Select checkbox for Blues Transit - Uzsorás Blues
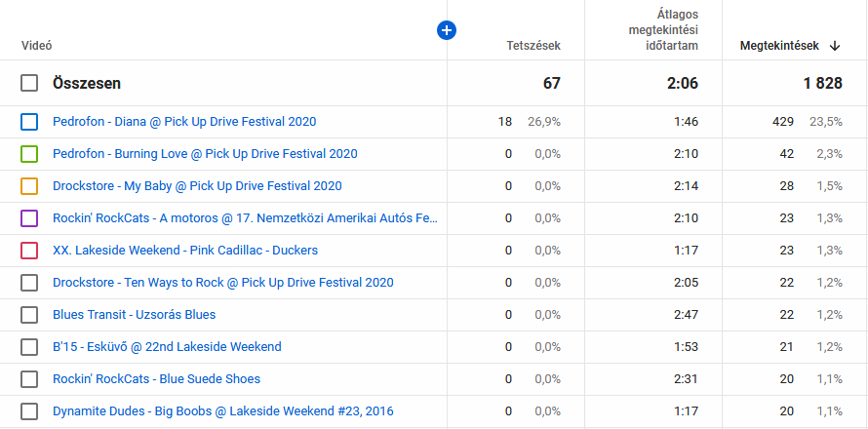The width and height of the screenshot is (868, 429). pyautogui.click(x=29, y=315)
